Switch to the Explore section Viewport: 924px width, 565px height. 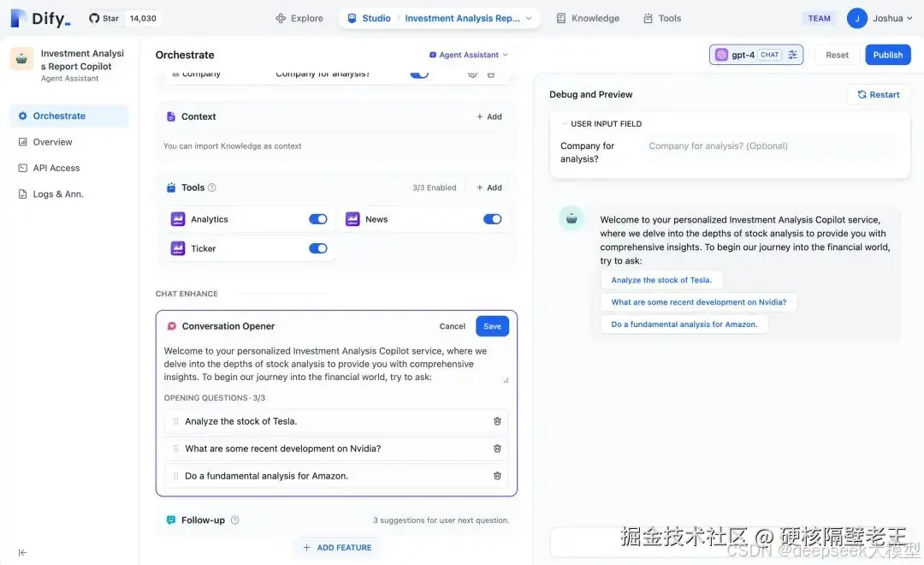299,17
